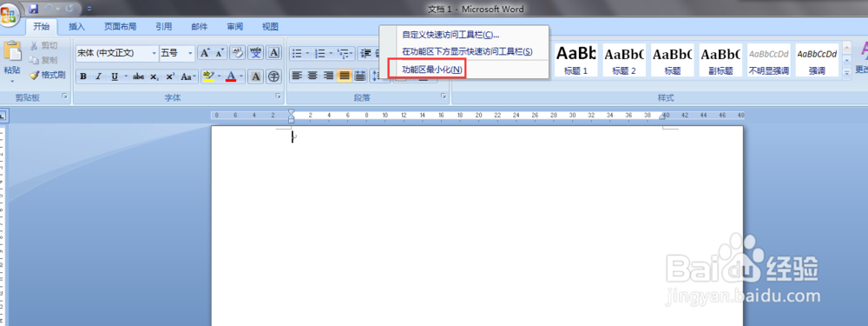Apply yellow text highlight color
Image resolution: width=868 pixels, height=326 pixels.
coord(207,77)
